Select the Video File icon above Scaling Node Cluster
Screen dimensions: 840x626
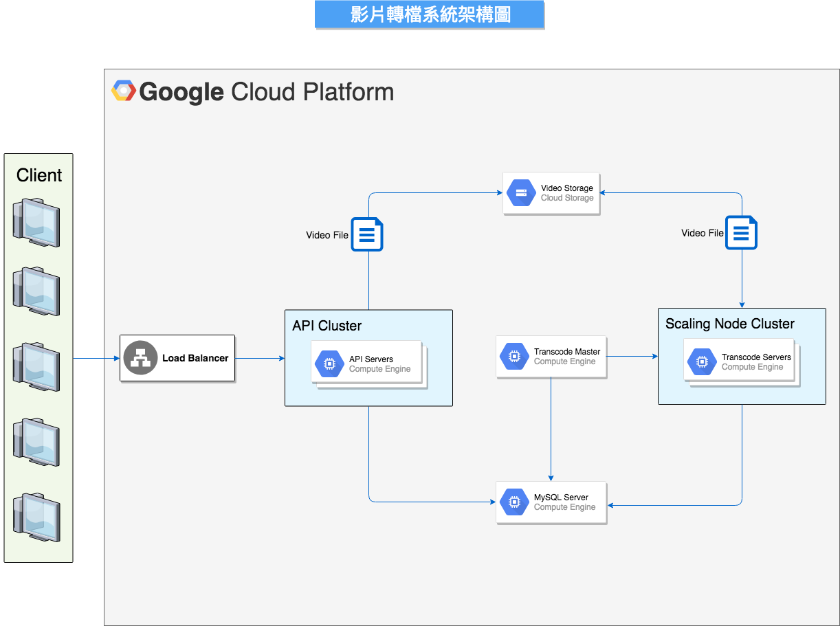(x=741, y=233)
